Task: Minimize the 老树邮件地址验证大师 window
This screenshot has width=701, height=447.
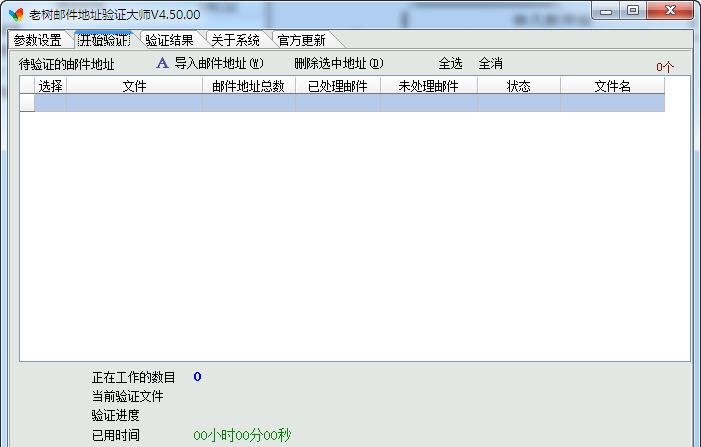Action: point(606,11)
